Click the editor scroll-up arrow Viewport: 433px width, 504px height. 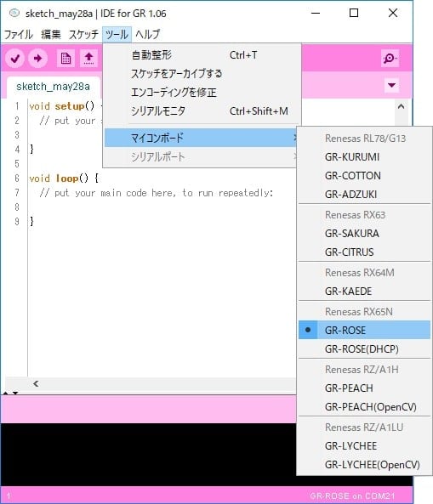click(x=401, y=106)
